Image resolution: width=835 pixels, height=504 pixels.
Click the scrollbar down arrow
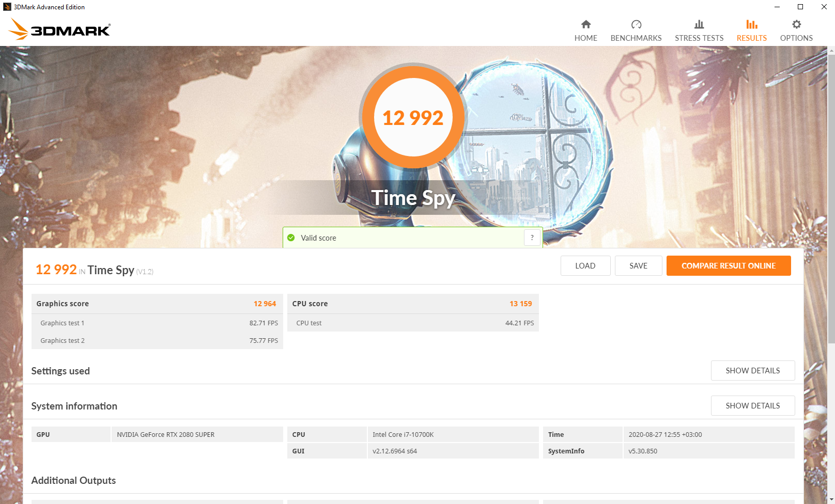pos(831,500)
